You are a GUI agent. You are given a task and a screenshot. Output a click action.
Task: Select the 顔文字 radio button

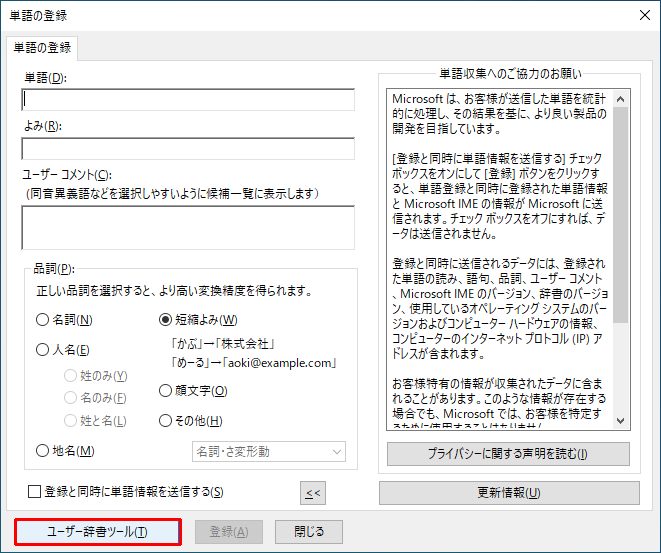[166, 391]
